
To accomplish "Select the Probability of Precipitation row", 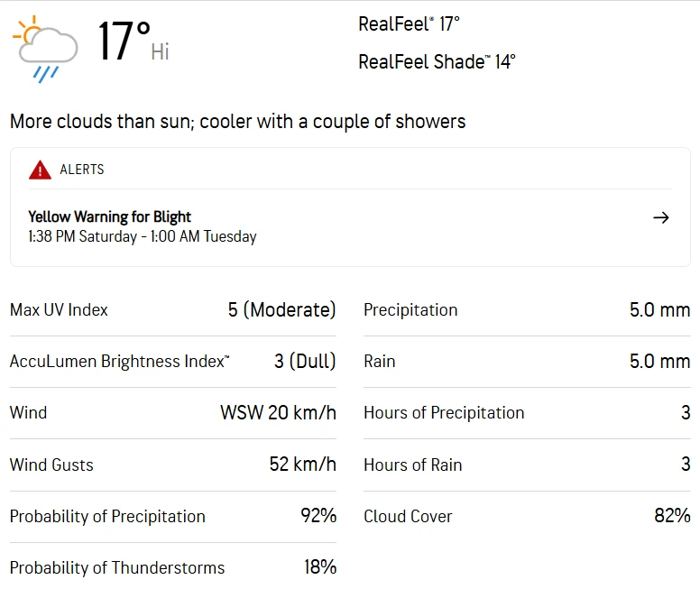I will point(172,517).
